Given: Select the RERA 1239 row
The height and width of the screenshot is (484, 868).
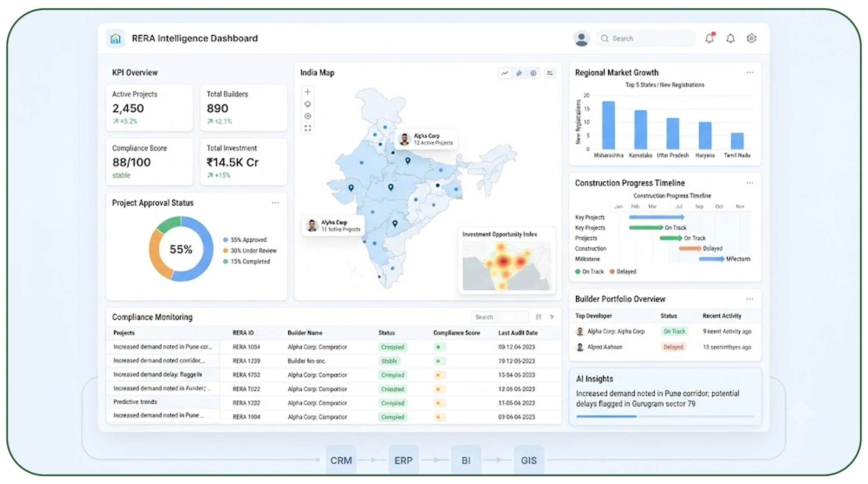Looking at the screenshot, I should 334,361.
